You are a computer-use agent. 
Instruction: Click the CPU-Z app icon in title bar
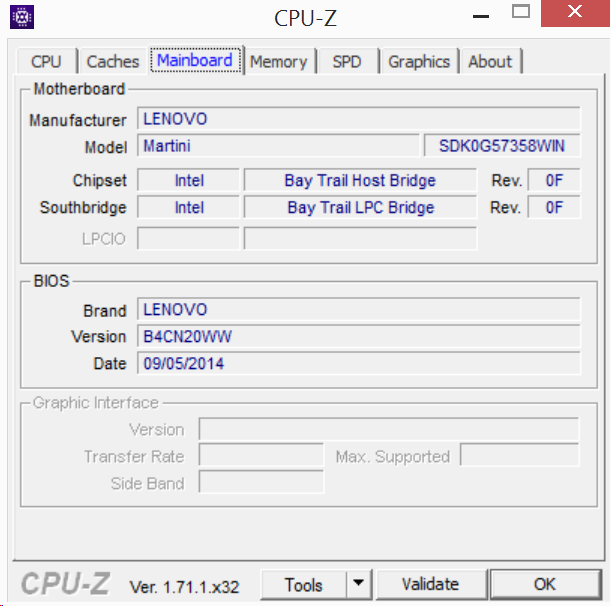click(x=22, y=17)
